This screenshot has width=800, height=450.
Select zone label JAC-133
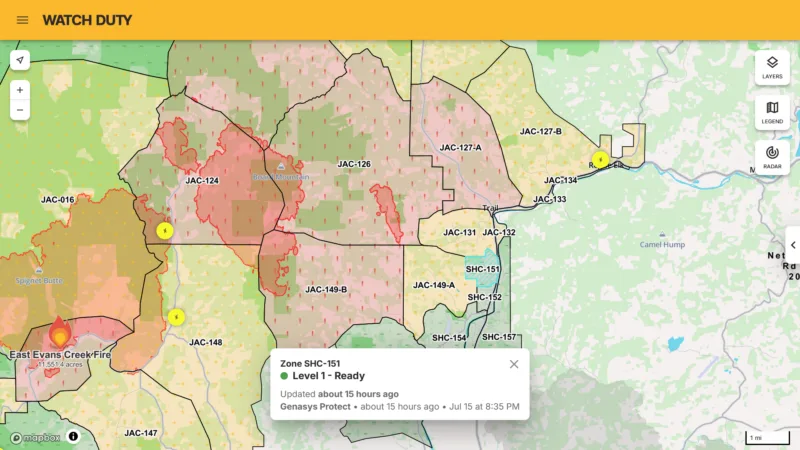[549, 199]
